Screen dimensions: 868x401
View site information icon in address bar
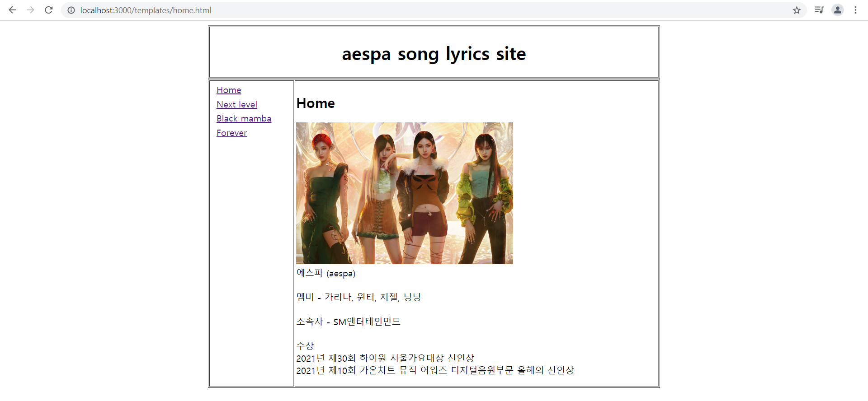pos(71,10)
